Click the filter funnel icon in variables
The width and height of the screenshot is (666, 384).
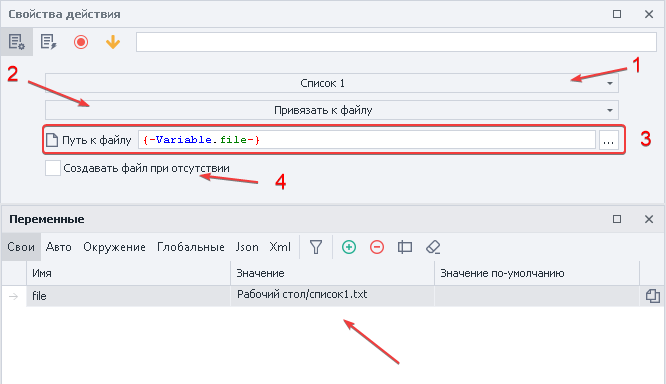coord(316,247)
